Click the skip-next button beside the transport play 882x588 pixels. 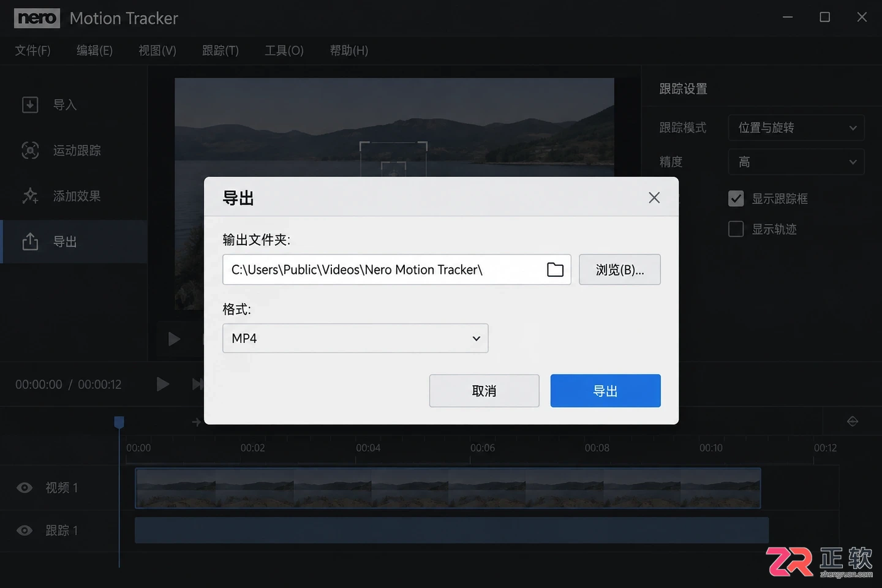(197, 384)
